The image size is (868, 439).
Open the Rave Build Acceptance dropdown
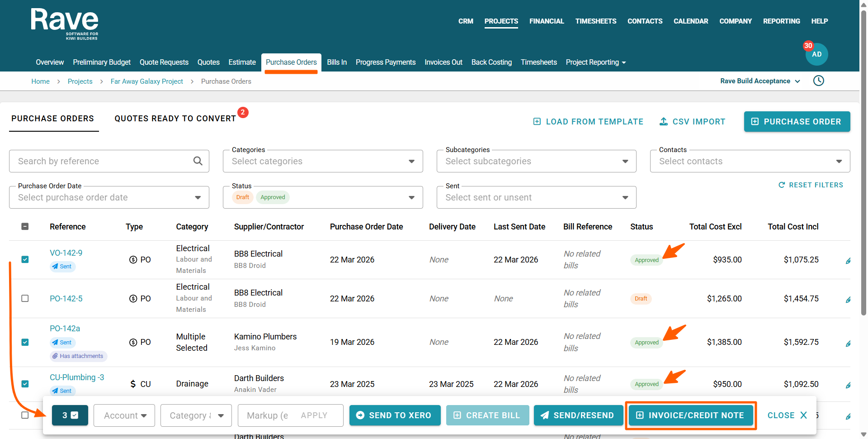point(759,81)
